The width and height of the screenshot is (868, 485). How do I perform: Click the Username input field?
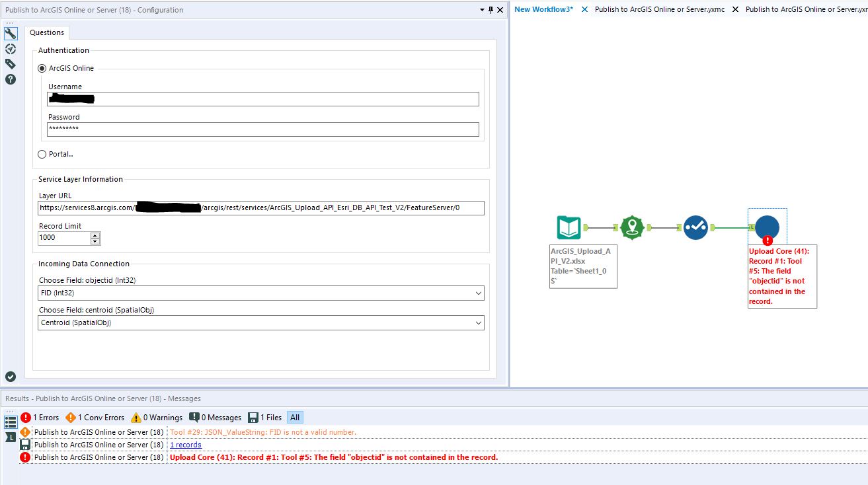(263, 99)
